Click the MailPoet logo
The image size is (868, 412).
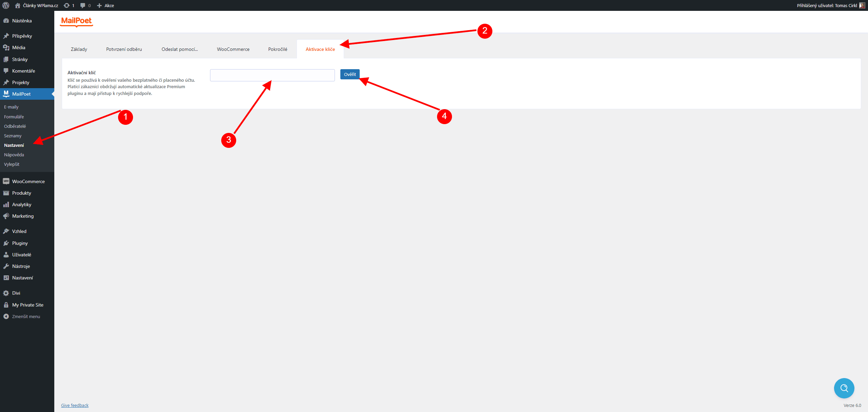(76, 21)
